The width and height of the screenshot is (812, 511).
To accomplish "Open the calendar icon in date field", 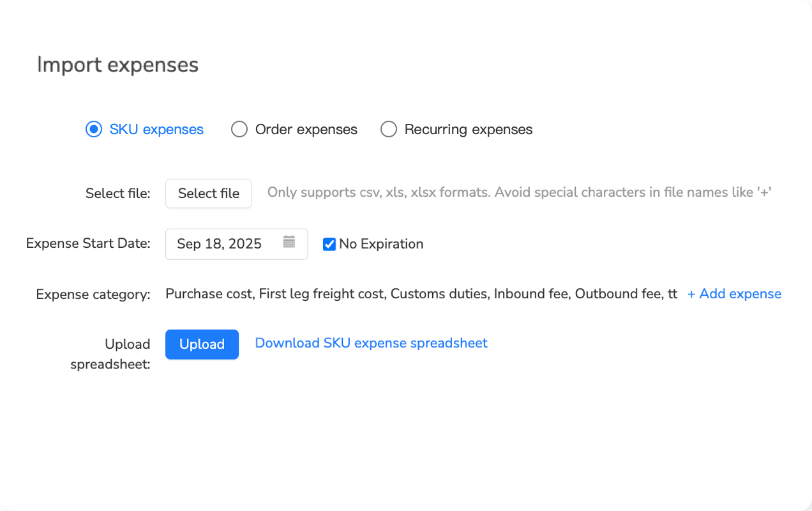I will (x=289, y=242).
